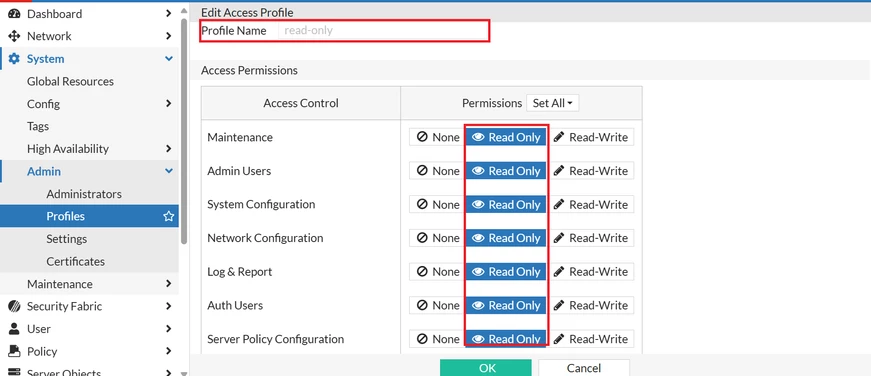Click the OK button
The image size is (871, 376).
click(485, 368)
